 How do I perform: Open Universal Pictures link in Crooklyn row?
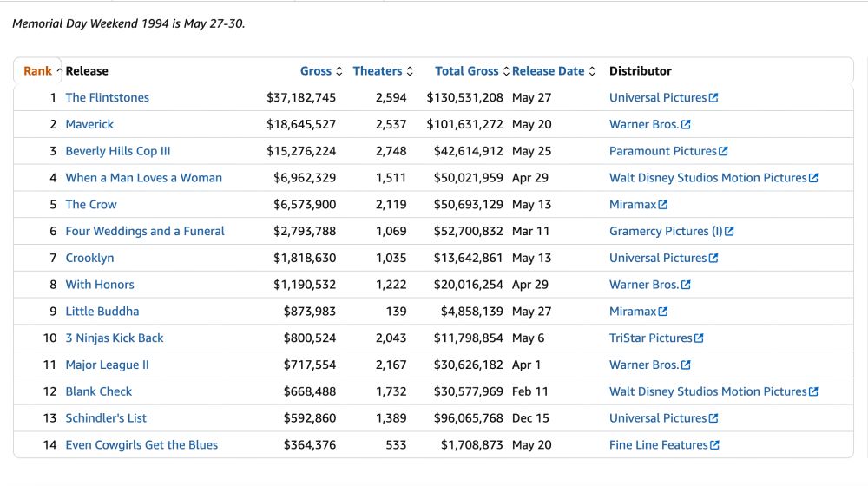tap(658, 258)
